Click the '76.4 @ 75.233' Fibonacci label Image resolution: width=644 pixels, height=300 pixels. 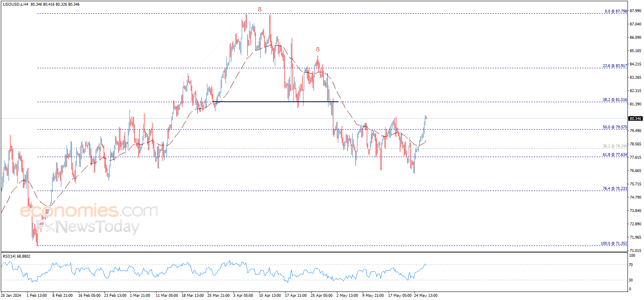coord(615,189)
